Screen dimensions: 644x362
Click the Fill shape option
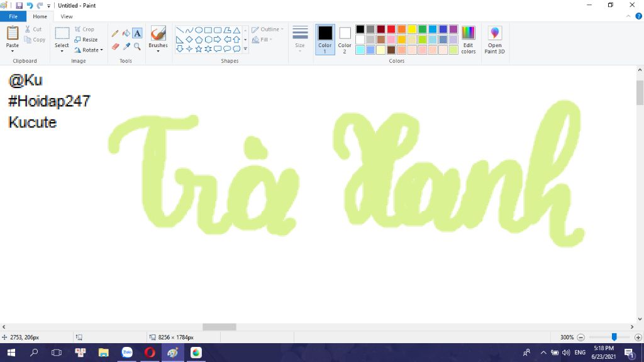[x=262, y=40]
